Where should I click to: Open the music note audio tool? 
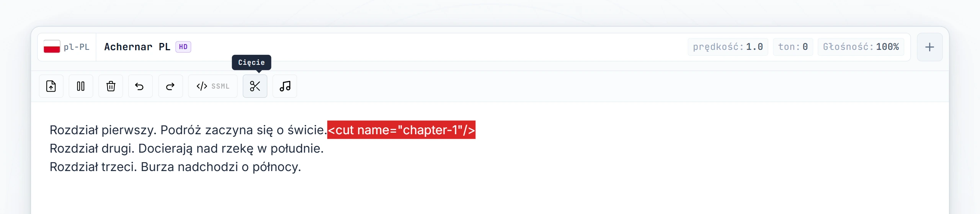[285, 86]
